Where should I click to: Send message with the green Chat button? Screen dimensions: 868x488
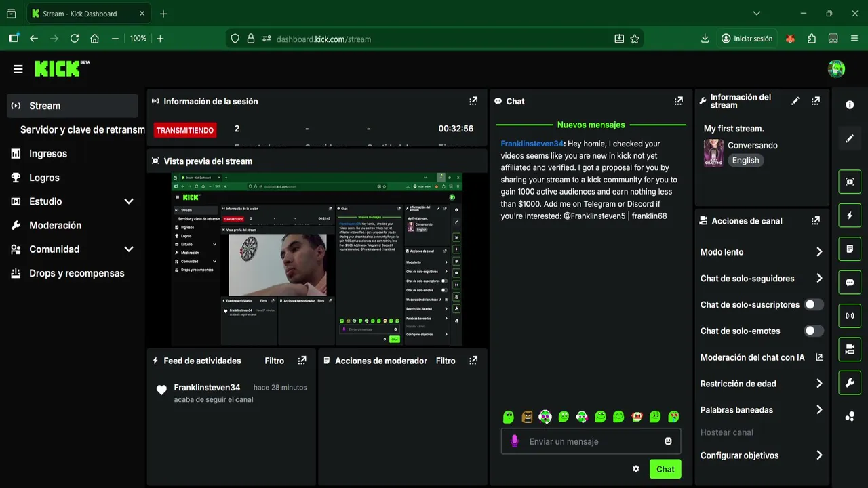[665, 469]
